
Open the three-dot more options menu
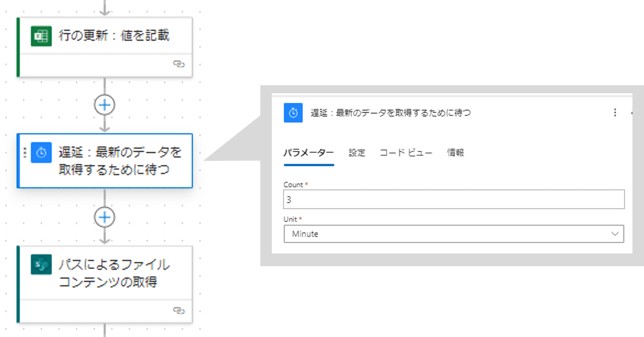tap(615, 112)
